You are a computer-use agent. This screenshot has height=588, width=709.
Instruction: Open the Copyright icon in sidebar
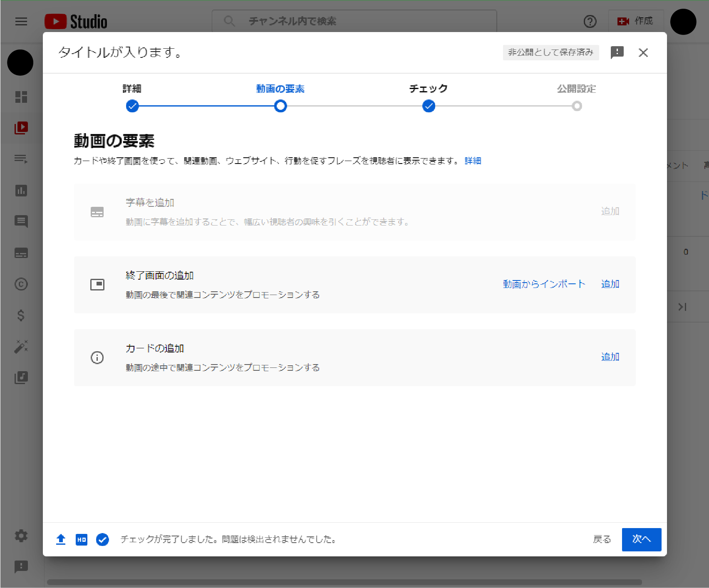pyautogui.click(x=21, y=284)
